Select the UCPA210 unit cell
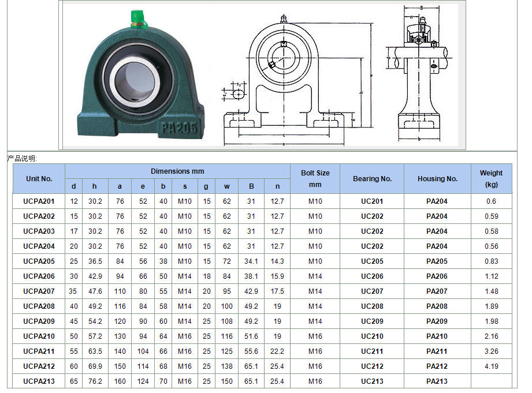This screenshot has height=393, width=532. [x=39, y=336]
